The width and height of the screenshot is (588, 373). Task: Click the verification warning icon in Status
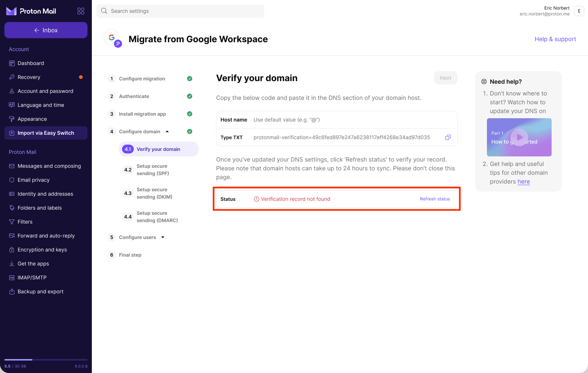pos(257,199)
